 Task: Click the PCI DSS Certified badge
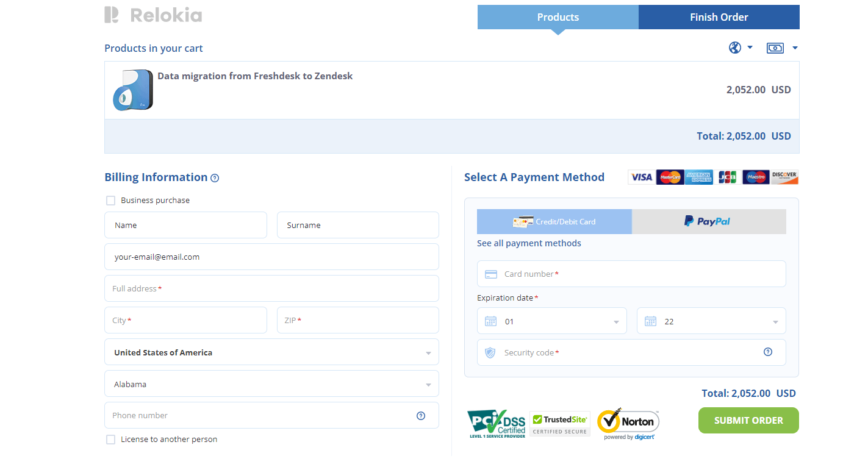[x=497, y=424]
